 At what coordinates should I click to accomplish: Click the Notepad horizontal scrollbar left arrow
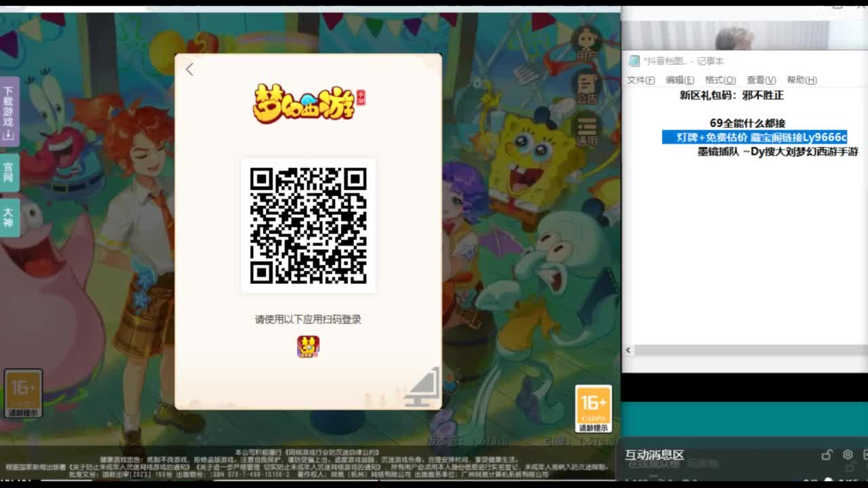click(628, 350)
